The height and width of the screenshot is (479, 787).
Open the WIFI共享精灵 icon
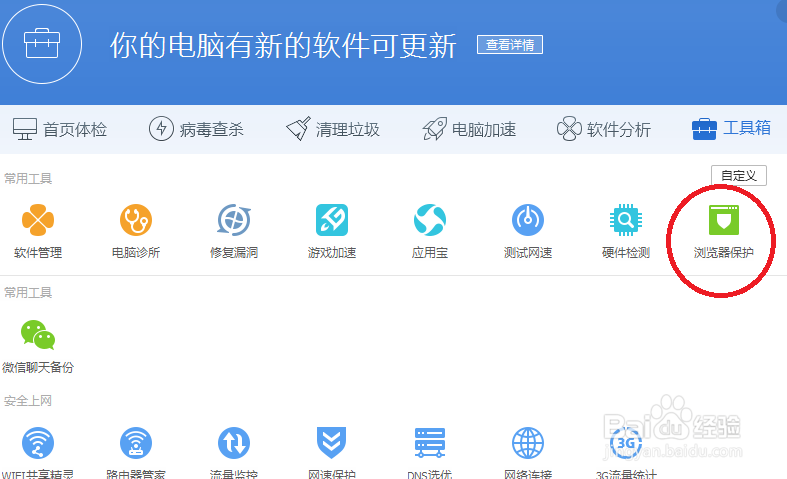click(38, 443)
